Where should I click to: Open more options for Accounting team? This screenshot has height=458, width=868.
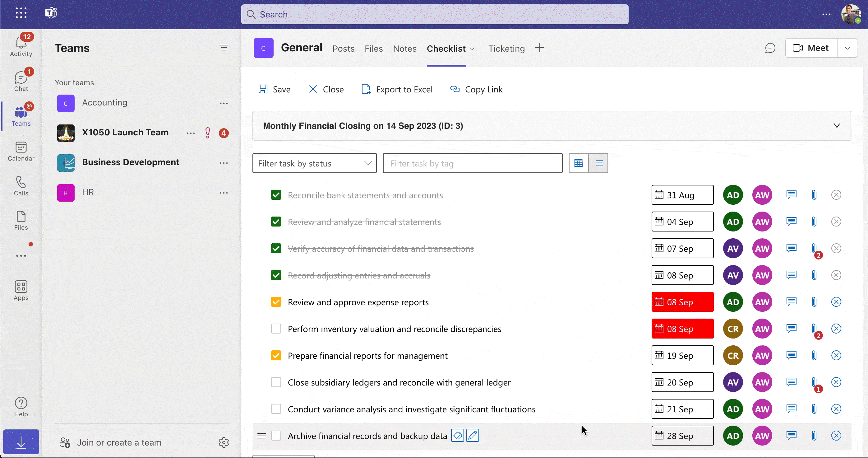coord(224,103)
